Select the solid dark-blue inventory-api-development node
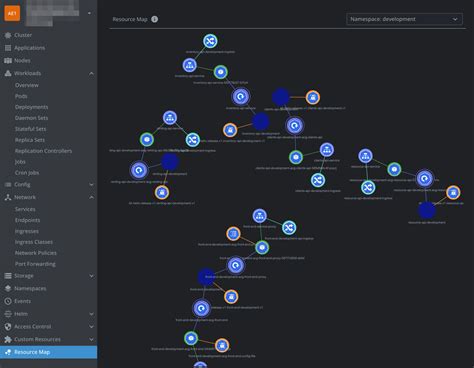Image resolution: width=474 pixels, height=368 pixels. tap(261, 121)
